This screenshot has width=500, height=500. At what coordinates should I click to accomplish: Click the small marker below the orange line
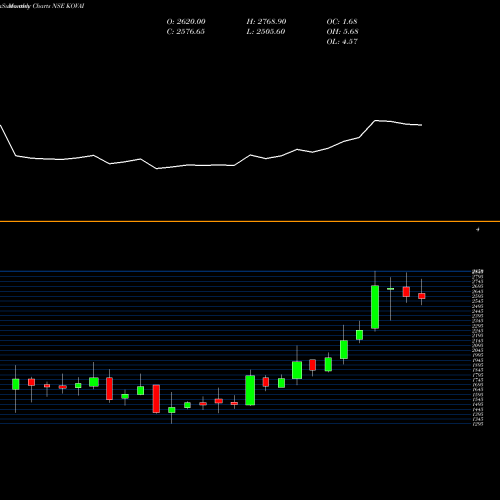click(478, 229)
